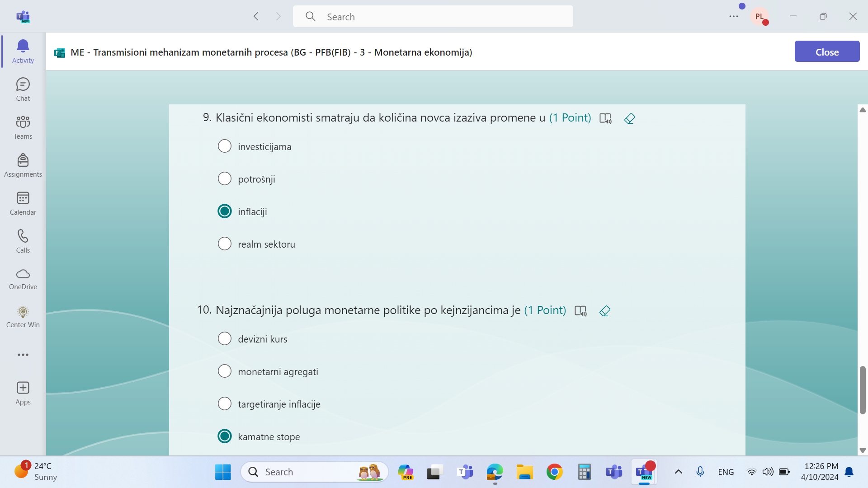Select the 'realm sektoru' answer
Viewport: 868px width, 488px height.
[x=225, y=244]
